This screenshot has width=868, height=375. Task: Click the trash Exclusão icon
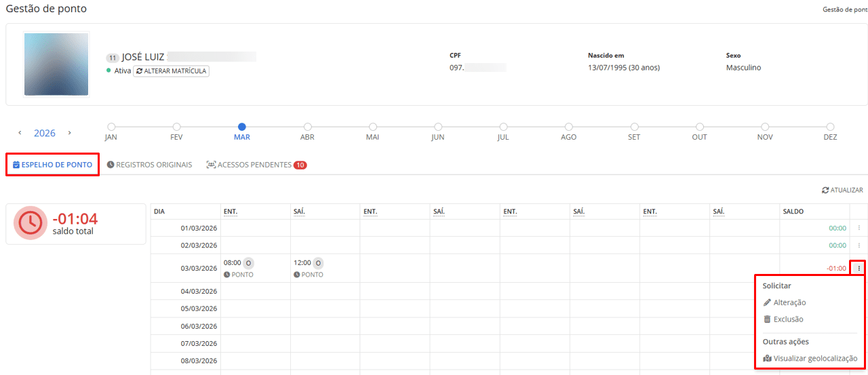767,319
